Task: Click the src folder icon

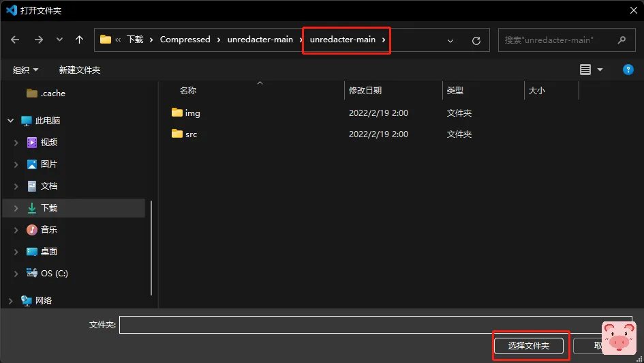Action: coord(177,134)
